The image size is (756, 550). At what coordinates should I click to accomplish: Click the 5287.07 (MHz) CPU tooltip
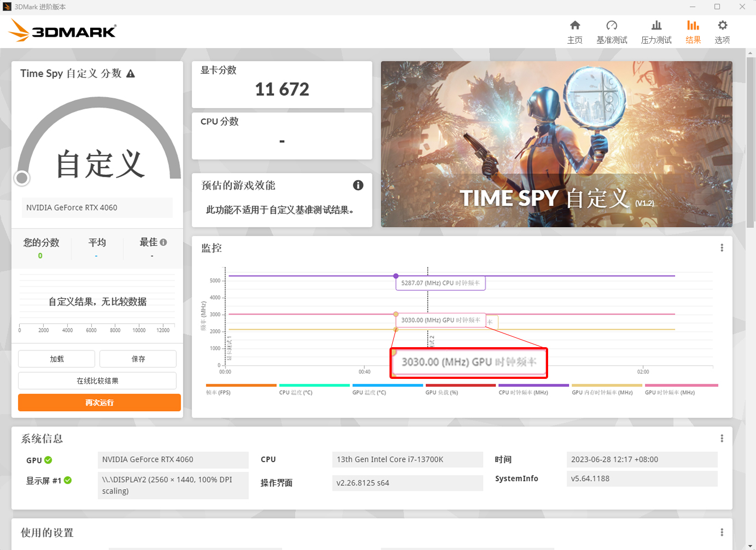(440, 283)
